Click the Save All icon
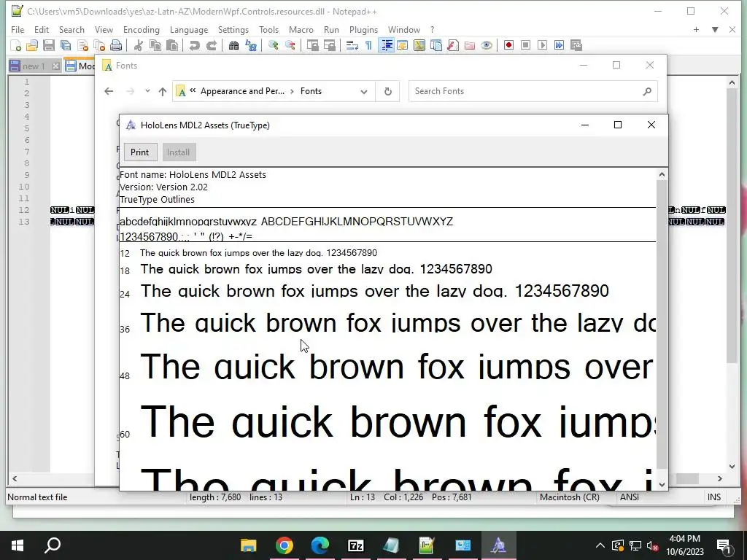 [65, 45]
